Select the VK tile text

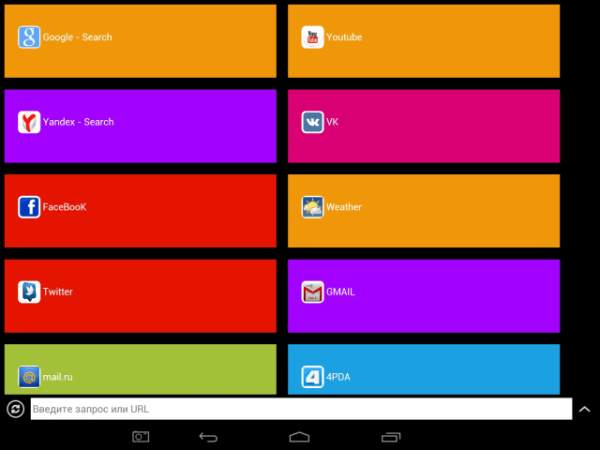332,122
